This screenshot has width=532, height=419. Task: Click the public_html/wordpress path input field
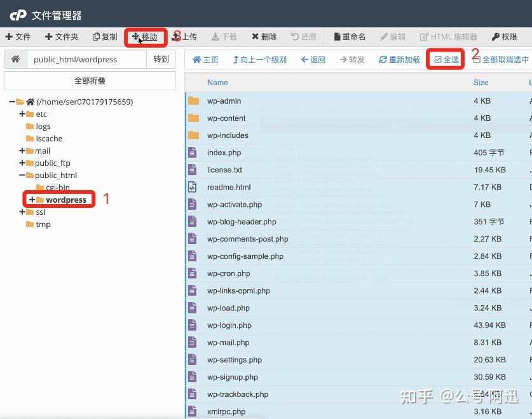point(86,59)
